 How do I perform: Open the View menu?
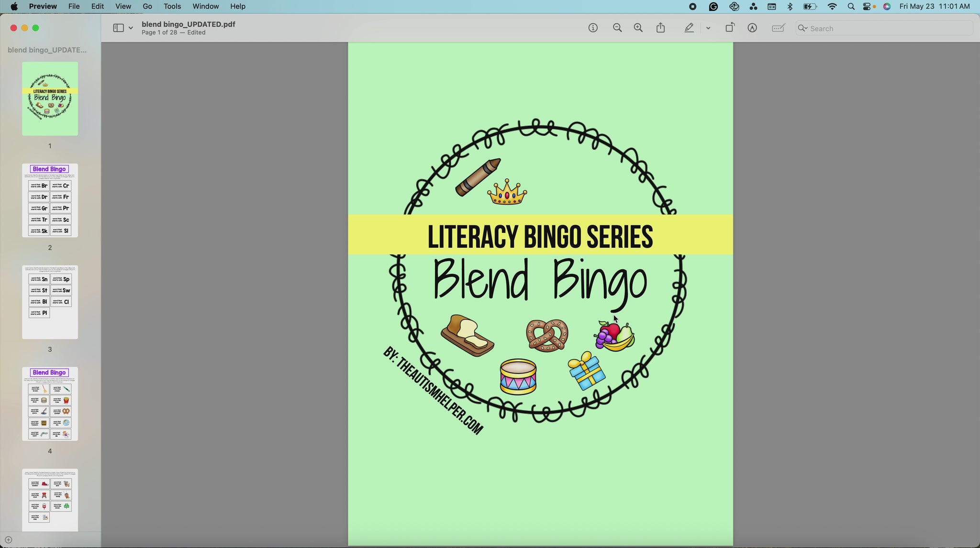[x=123, y=7]
